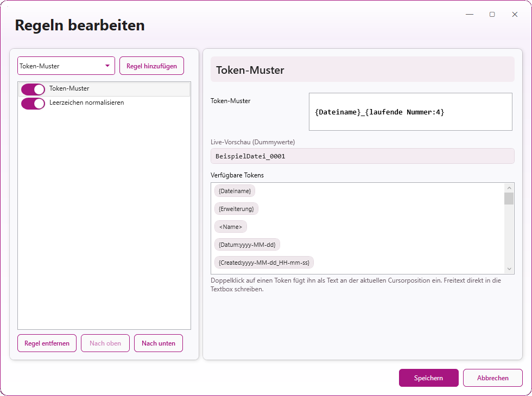The width and height of the screenshot is (532, 396).
Task: Cancel editing via Abbrechen button
Action: pos(493,378)
